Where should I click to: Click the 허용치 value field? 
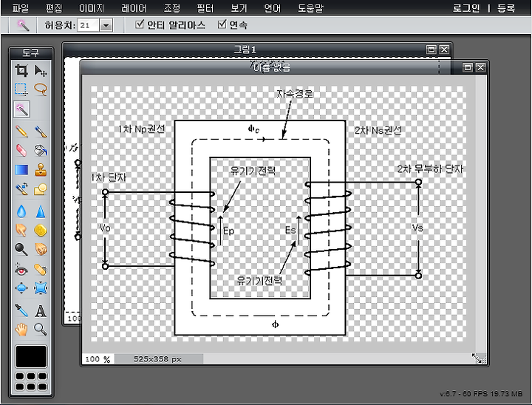(x=89, y=25)
